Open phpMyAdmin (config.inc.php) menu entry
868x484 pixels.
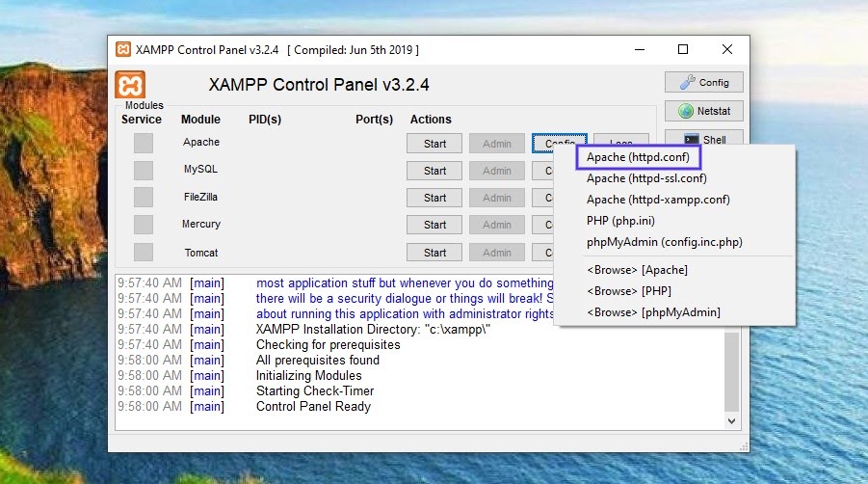tap(665, 242)
